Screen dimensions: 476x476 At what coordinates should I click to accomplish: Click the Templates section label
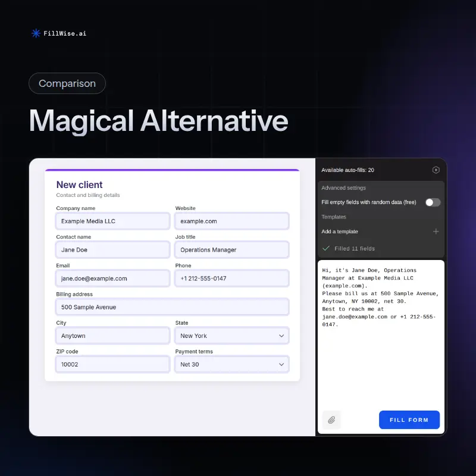(x=334, y=217)
